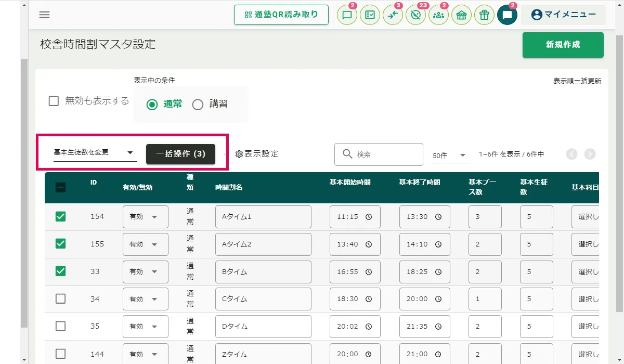Screen dimensions: 624x364
Task: Open the clock picker for 21:35 end time
Action: point(438,327)
